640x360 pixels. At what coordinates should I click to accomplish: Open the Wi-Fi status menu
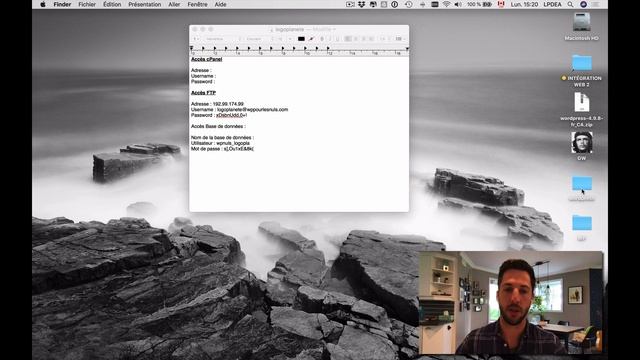click(x=447, y=4)
